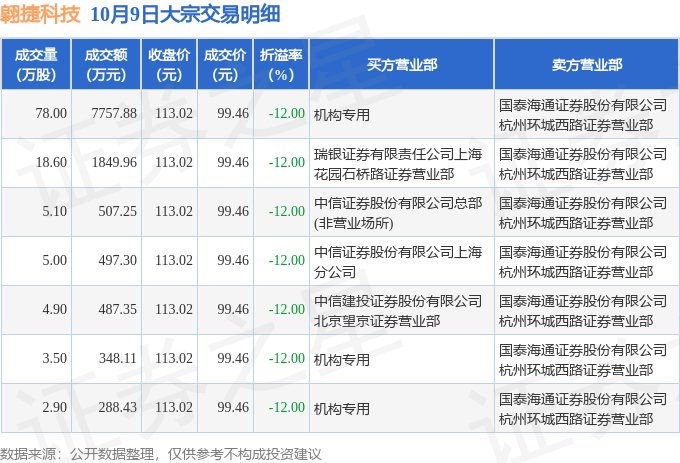Click seller 国泰海通证券 in the 18.60 row
Screen dimensions: 680x463
(x=583, y=164)
